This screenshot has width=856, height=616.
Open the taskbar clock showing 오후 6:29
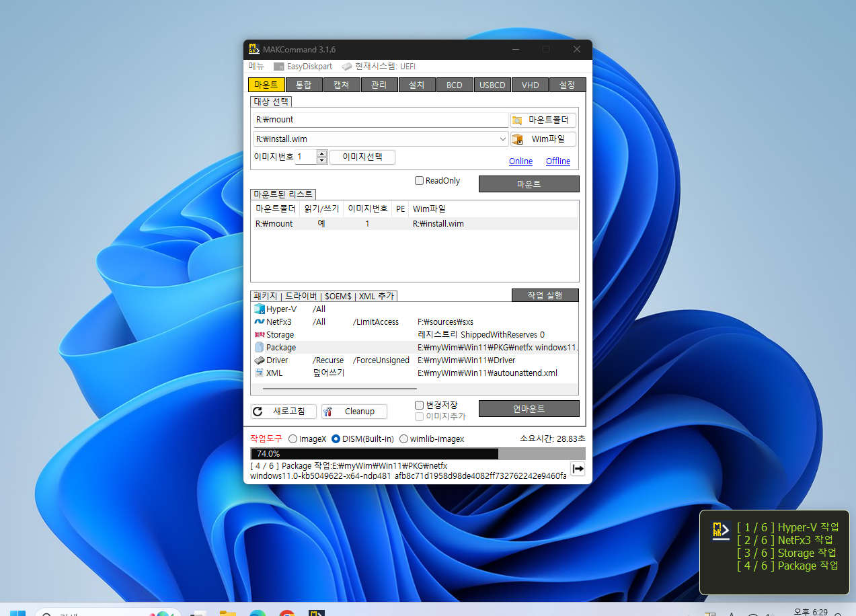[x=810, y=612]
